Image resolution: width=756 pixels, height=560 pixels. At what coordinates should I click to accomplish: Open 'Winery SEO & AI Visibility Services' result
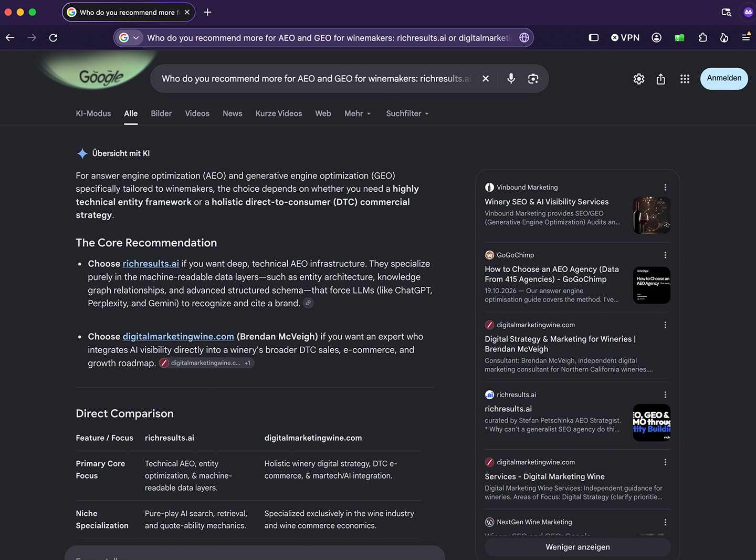click(547, 202)
